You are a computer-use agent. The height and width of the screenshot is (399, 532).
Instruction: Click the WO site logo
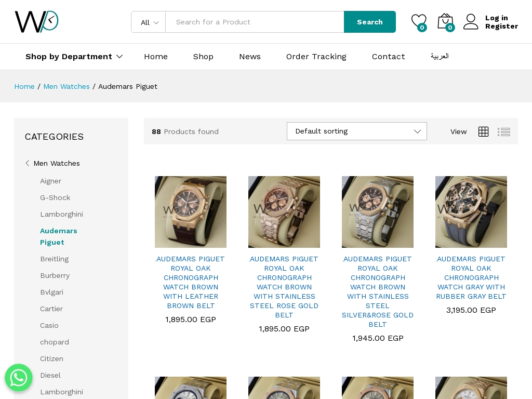click(36, 21)
